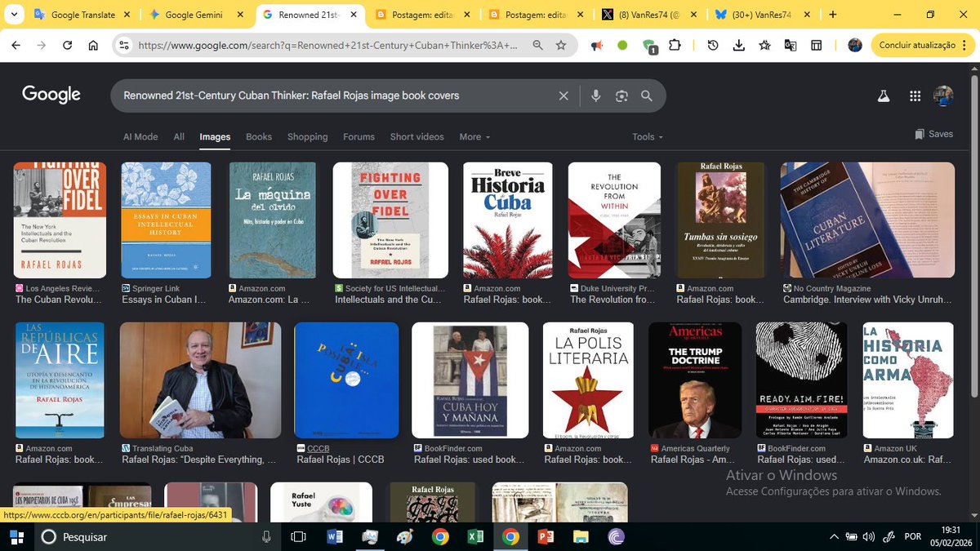Image resolution: width=980 pixels, height=551 pixels.
Task: Go to Chrome home page
Action: pyautogui.click(x=93, y=46)
